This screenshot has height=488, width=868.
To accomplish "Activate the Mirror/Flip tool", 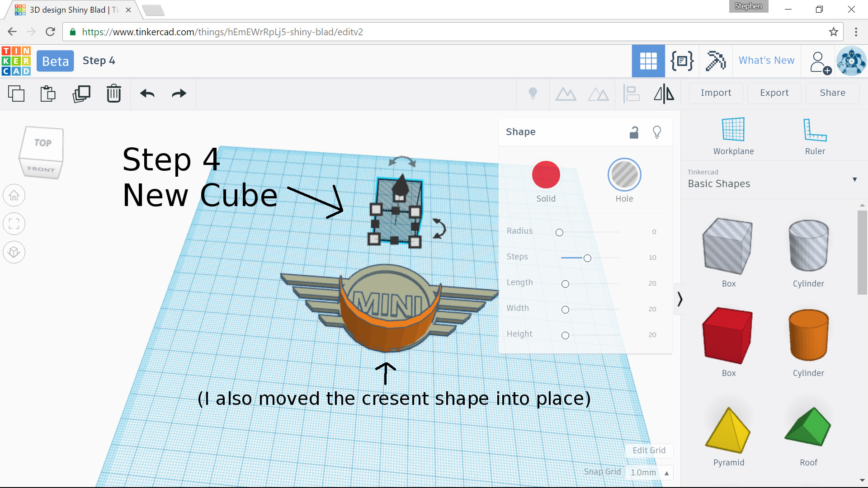I will (x=664, y=94).
